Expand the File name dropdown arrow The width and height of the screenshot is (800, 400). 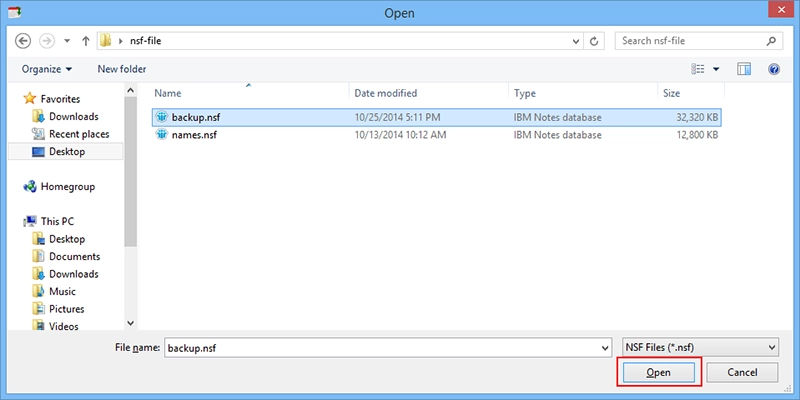[606, 348]
